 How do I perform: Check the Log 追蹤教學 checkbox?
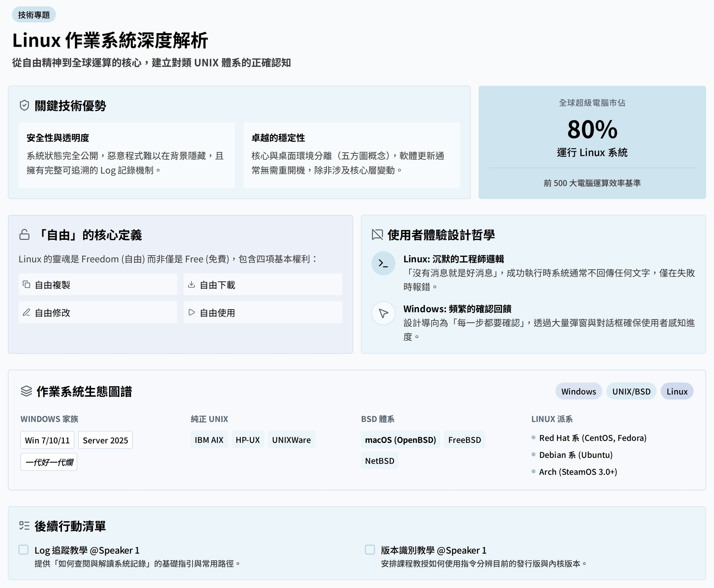click(23, 550)
